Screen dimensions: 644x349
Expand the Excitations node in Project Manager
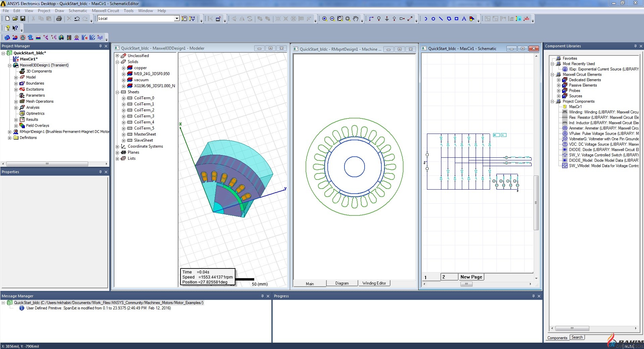tap(16, 90)
